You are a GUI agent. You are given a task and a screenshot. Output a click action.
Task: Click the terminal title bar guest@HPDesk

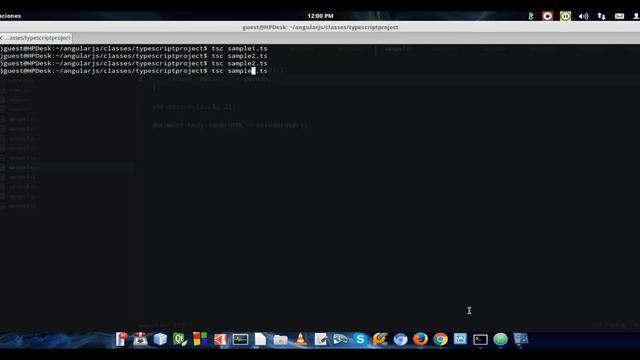click(x=320, y=27)
